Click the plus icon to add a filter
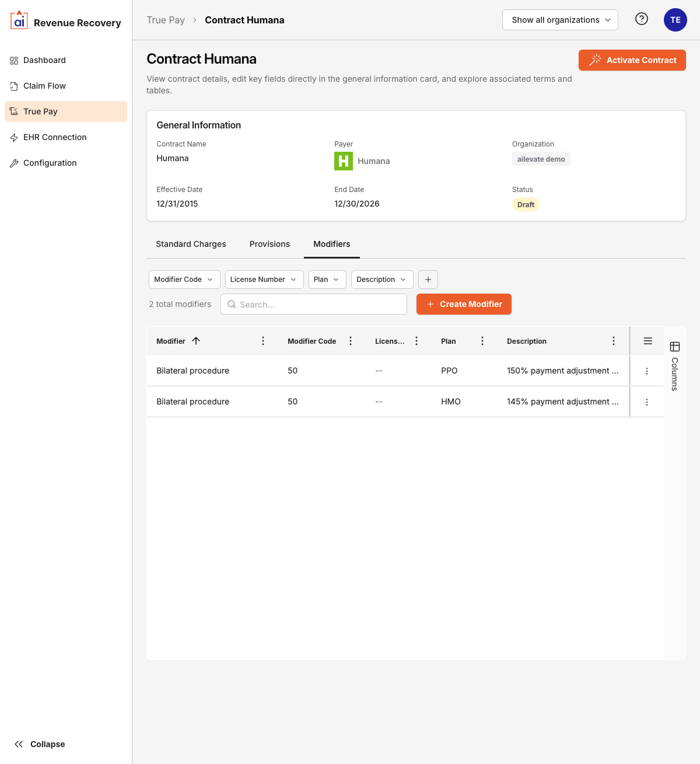 pos(428,280)
